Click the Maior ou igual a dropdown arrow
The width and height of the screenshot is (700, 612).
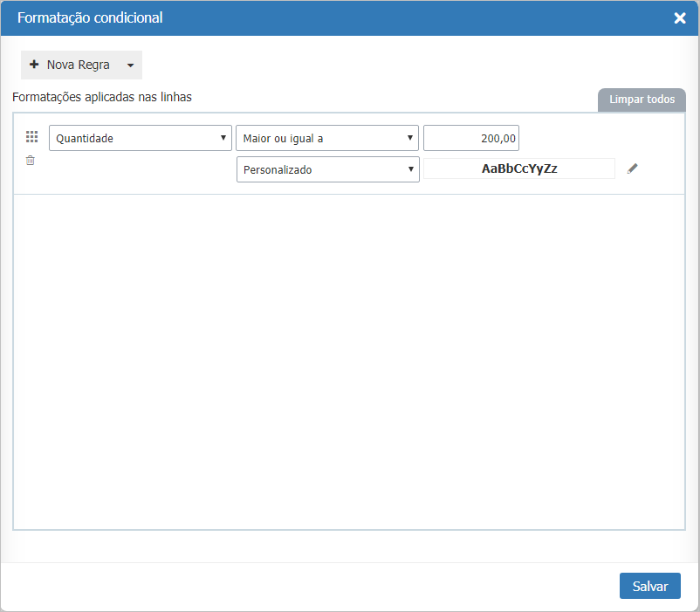tap(409, 137)
